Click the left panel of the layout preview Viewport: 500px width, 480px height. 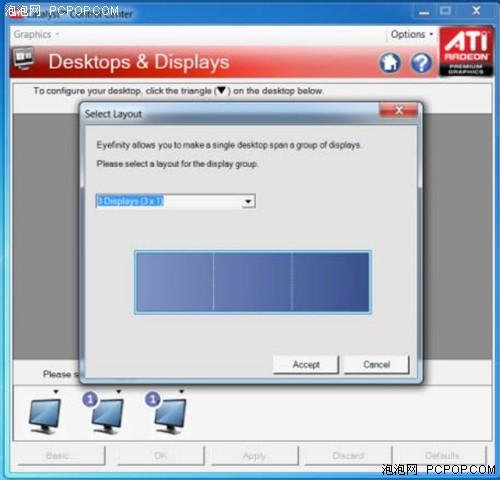pyautogui.click(x=175, y=282)
